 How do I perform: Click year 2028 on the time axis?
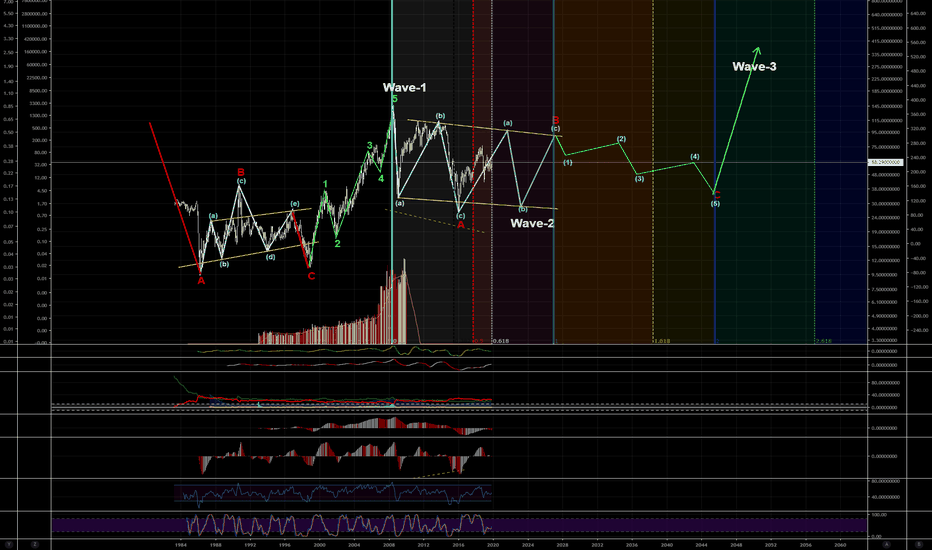(x=562, y=544)
